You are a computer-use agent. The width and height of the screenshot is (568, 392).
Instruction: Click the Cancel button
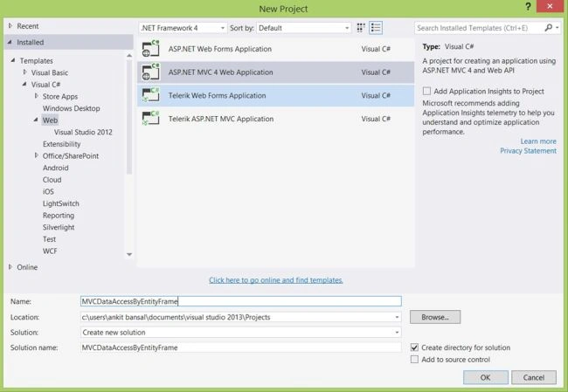[x=534, y=377]
